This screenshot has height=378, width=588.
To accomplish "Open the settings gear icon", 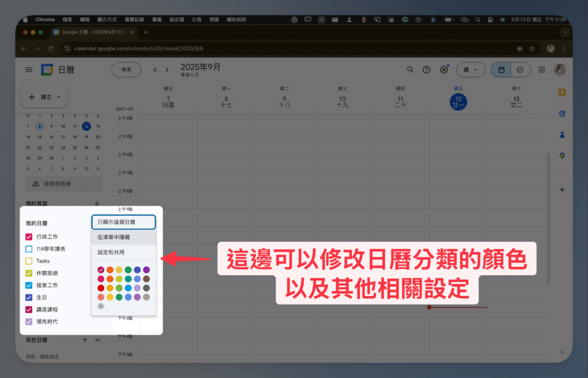I will tap(443, 69).
